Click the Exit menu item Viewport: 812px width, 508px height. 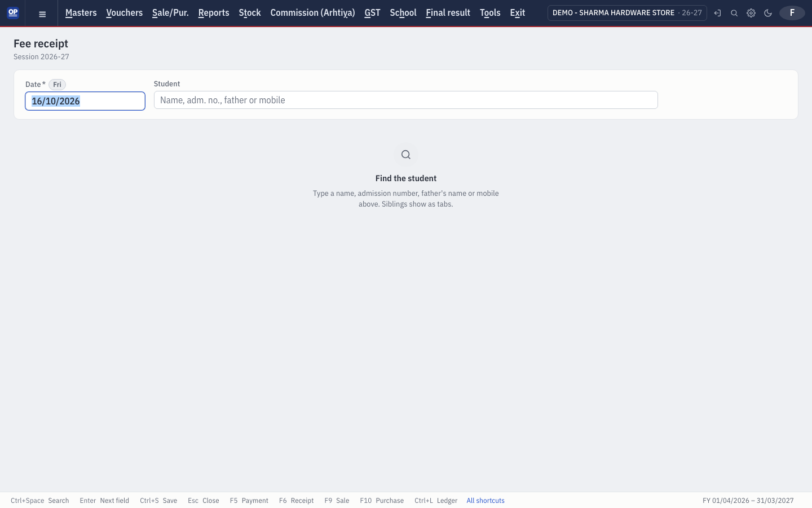518,13
